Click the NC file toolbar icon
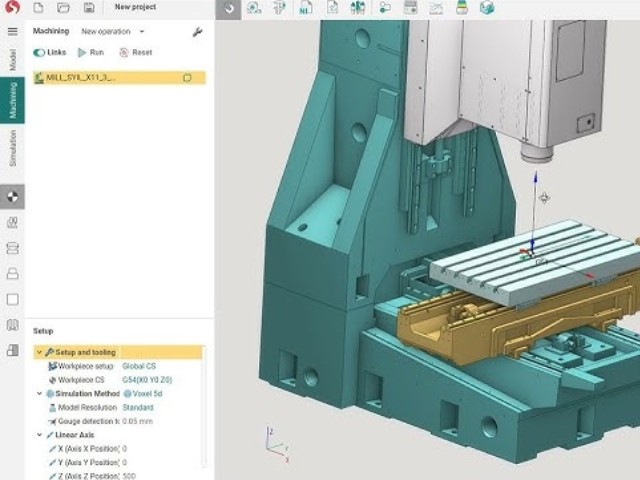Viewport: 640px width, 480px height. [305, 8]
